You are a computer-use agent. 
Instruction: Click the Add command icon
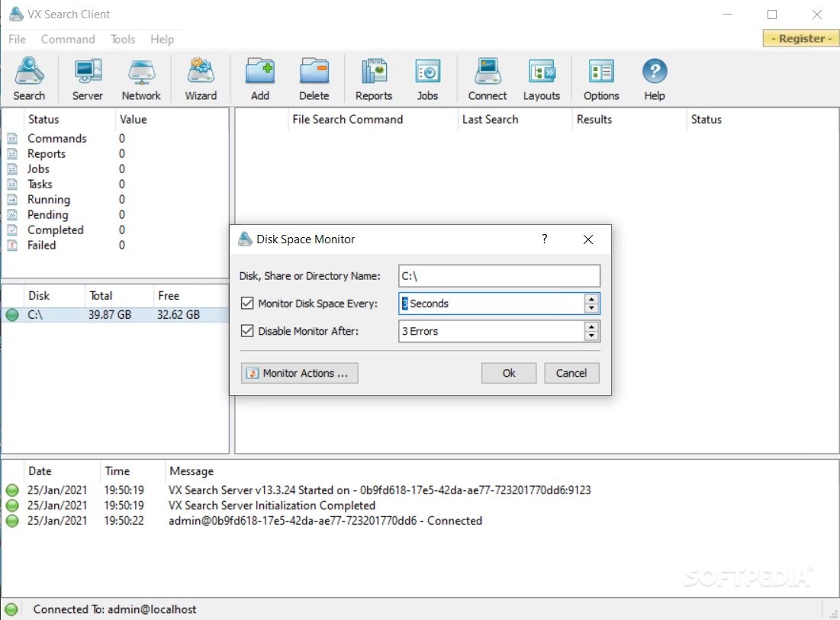(x=260, y=79)
